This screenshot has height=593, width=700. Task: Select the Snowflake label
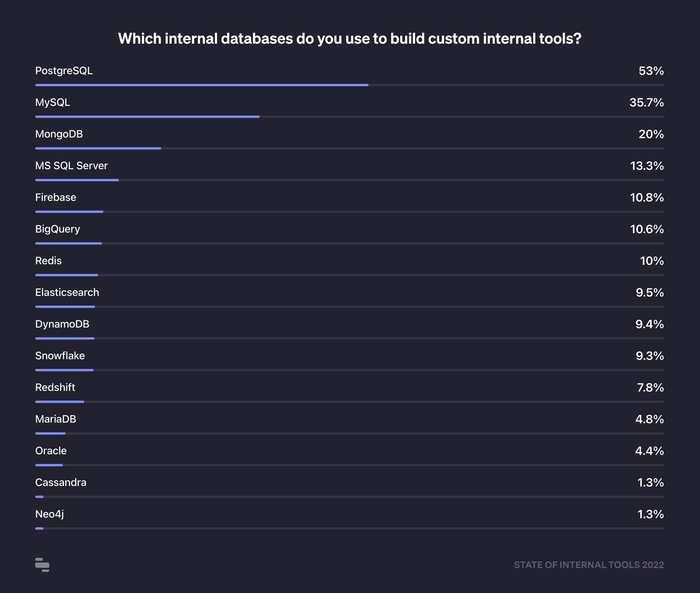(60, 356)
